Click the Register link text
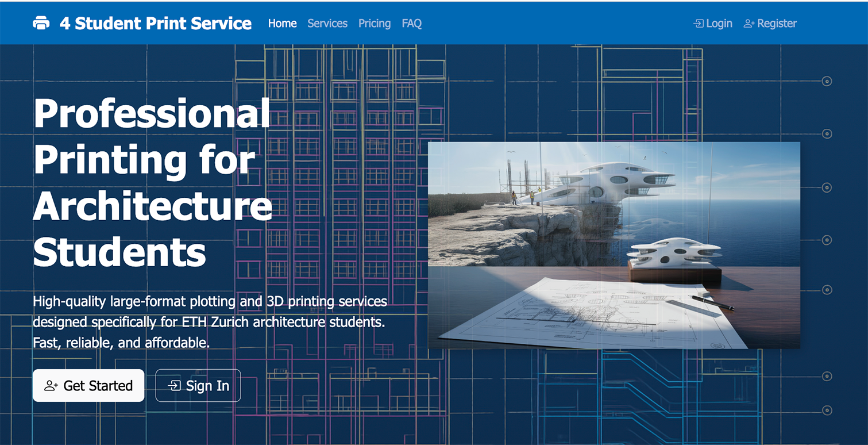Viewport: 868px width, 445px height. coord(777,24)
